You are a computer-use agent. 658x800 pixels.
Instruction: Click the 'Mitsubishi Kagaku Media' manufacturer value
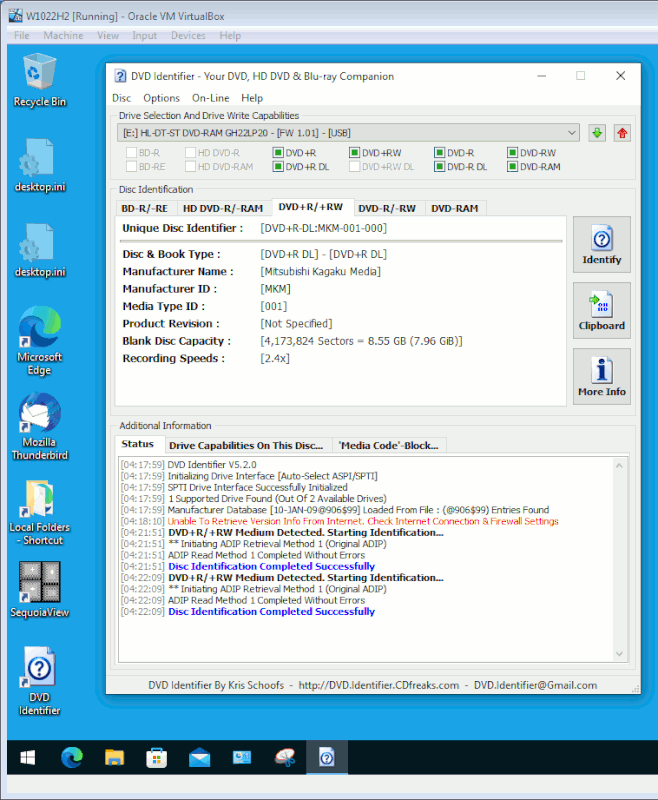[x=320, y=271]
